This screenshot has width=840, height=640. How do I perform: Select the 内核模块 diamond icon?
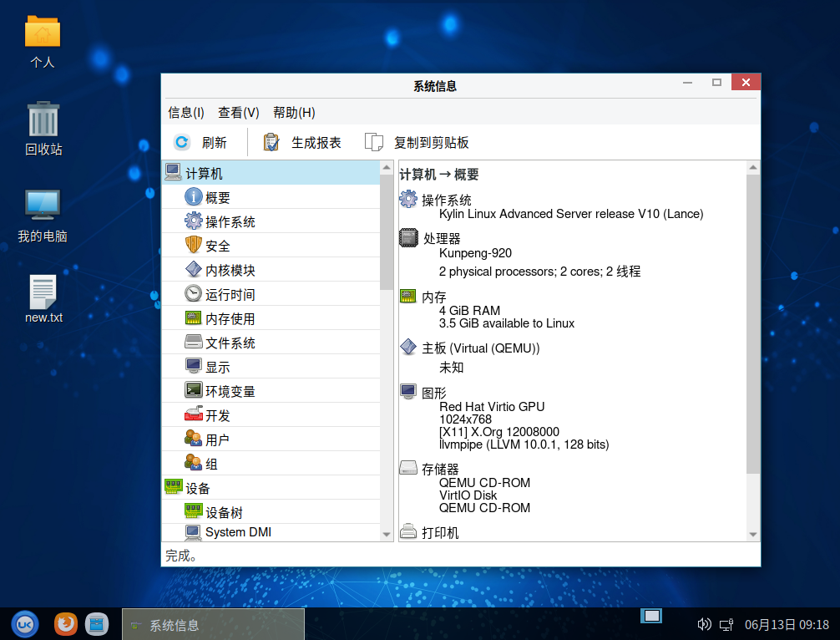tap(194, 269)
